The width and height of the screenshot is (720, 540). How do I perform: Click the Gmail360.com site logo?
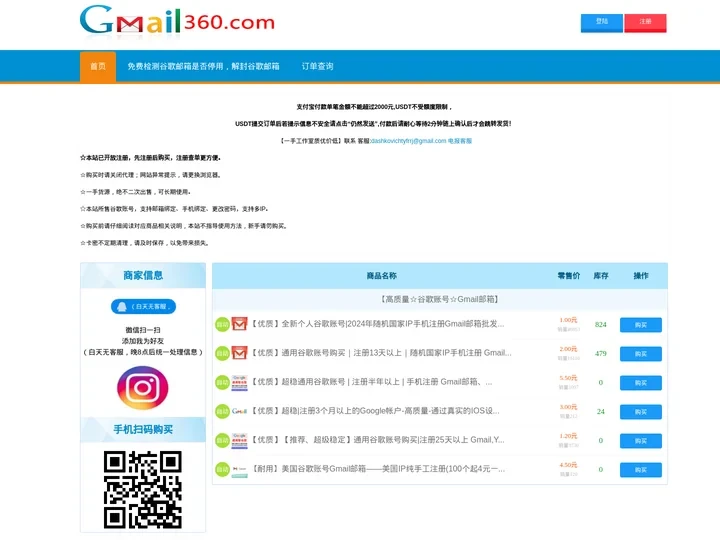pyautogui.click(x=177, y=20)
